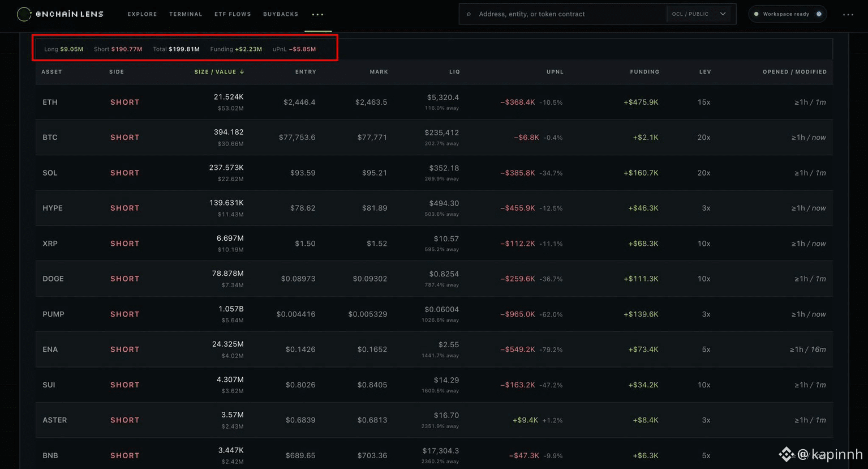868x469 pixels.
Task: Click the search magnifier icon
Action: pyautogui.click(x=469, y=14)
